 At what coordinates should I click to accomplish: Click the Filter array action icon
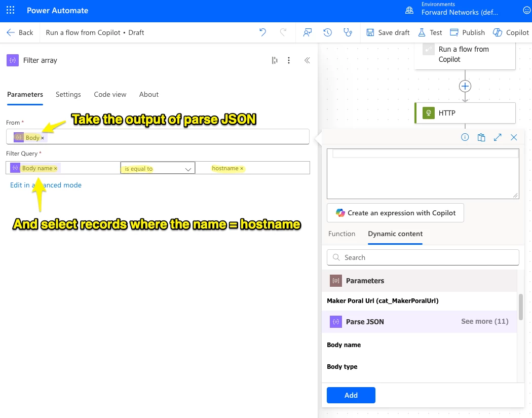coord(13,60)
